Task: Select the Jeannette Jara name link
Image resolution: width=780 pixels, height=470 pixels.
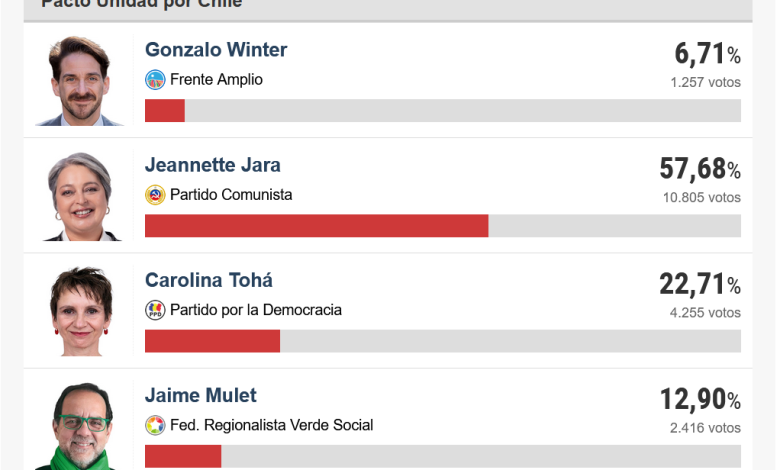Action: click(212, 165)
